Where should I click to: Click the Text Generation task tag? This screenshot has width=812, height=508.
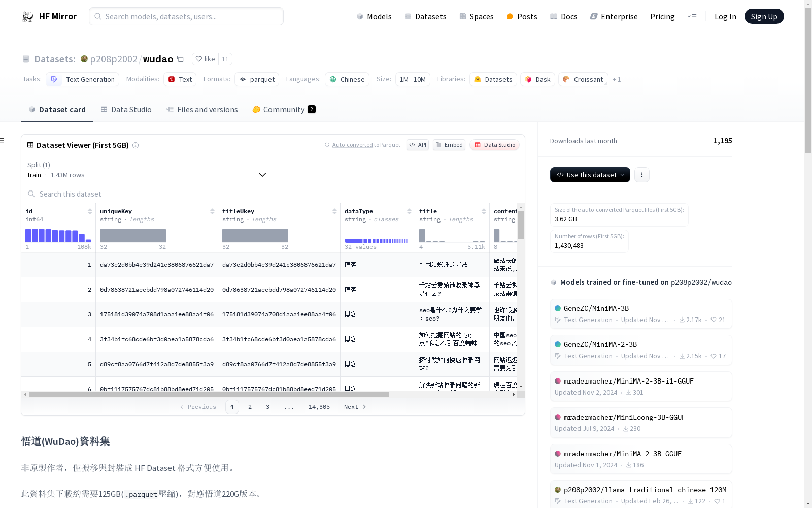[x=83, y=79]
